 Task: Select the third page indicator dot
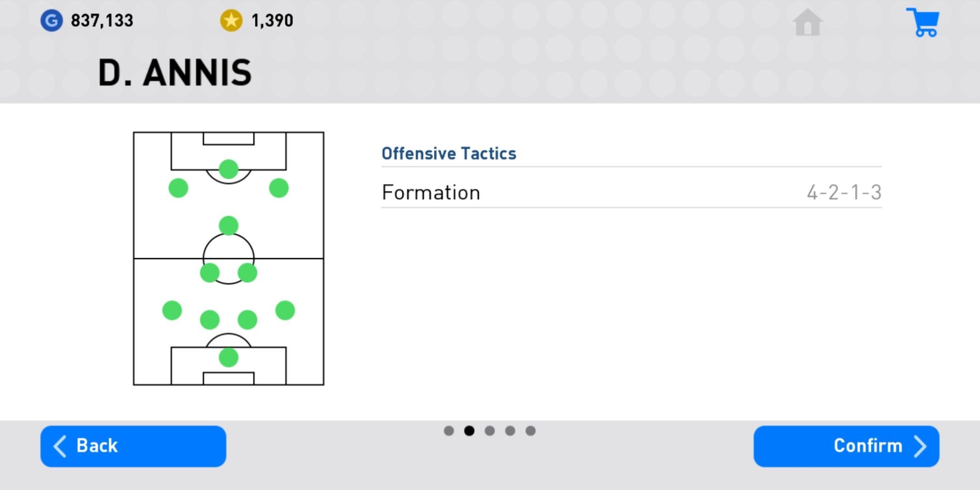coord(490,431)
